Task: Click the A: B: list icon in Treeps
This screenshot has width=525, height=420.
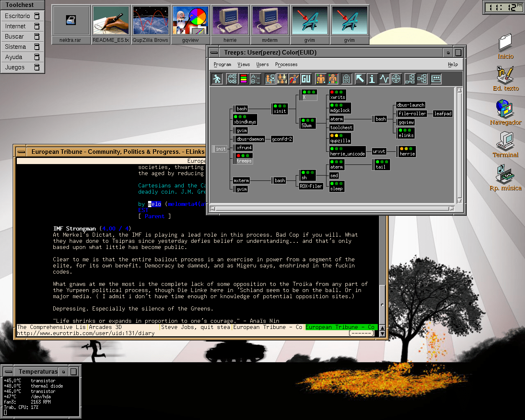Action: pos(256,79)
